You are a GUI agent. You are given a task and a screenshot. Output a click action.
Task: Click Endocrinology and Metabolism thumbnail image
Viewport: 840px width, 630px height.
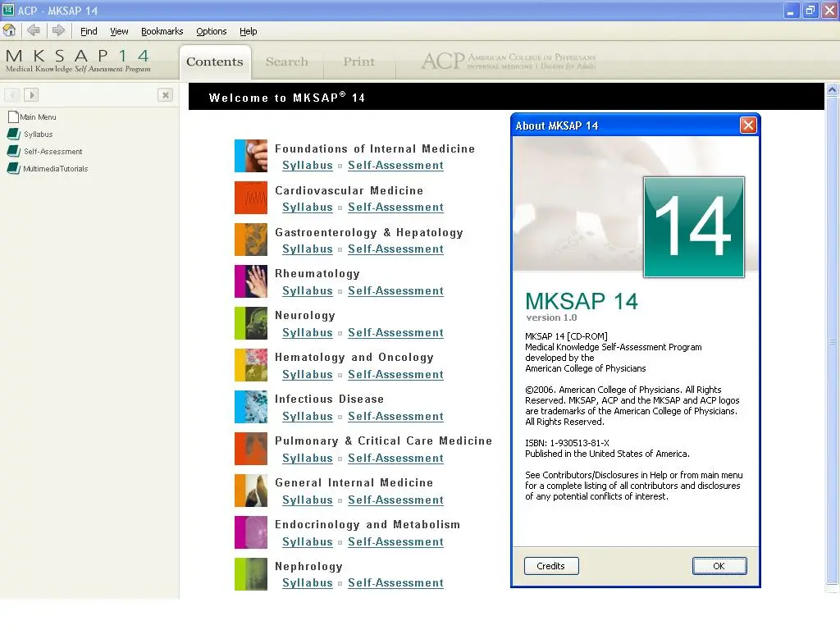tap(251, 532)
